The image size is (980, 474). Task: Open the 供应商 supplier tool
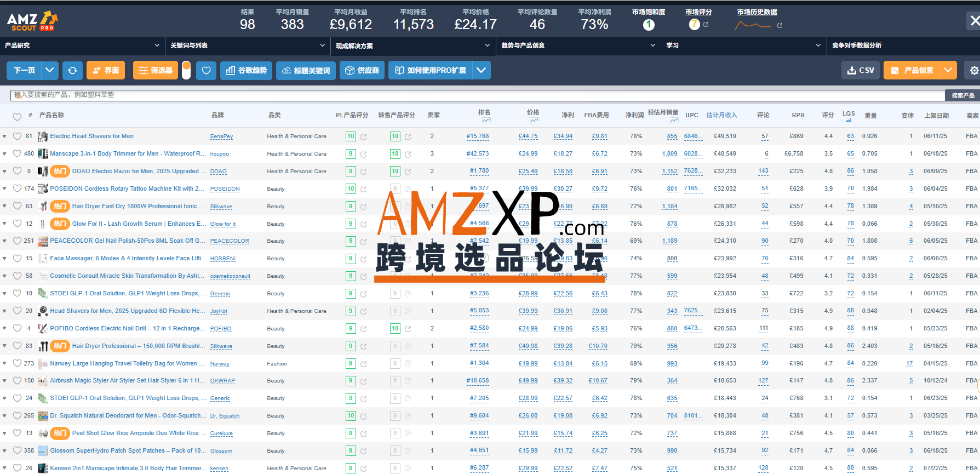(x=362, y=70)
